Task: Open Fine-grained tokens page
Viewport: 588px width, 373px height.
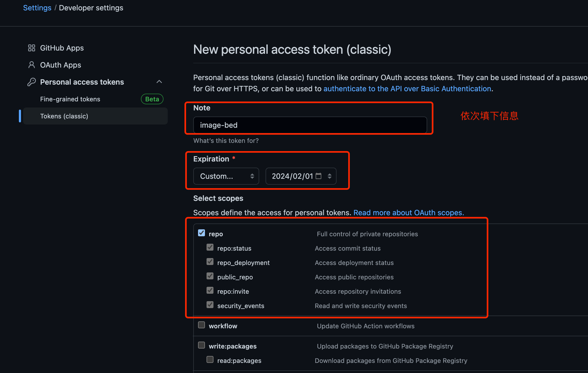Action: tap(70, 99)
